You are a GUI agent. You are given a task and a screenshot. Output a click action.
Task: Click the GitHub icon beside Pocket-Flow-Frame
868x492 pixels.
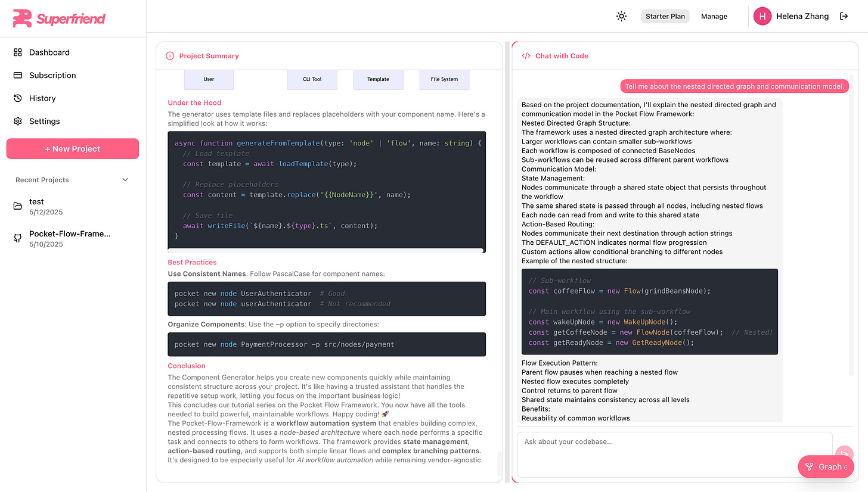click(x=18, y=238)
